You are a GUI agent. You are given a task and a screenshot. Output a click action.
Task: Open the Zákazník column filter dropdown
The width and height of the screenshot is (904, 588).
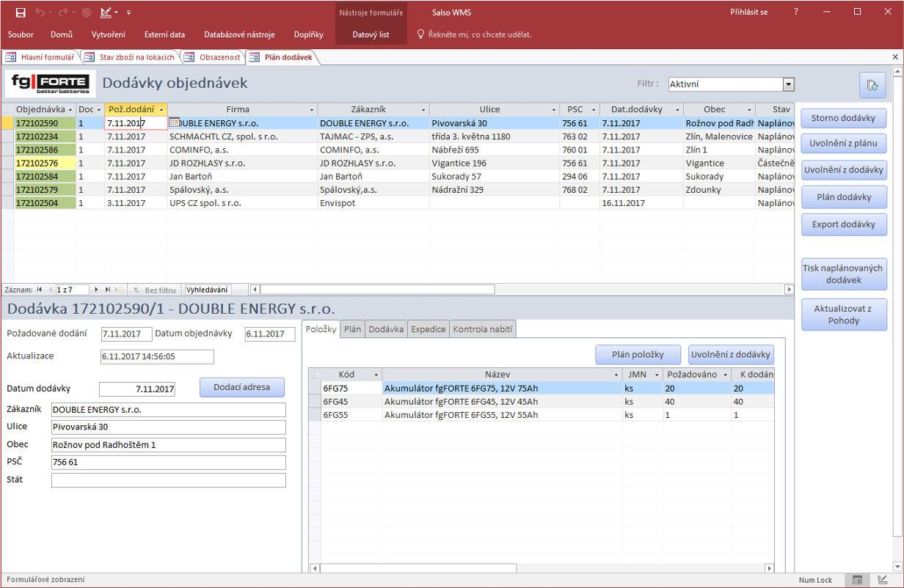click(x=423, y=109)
